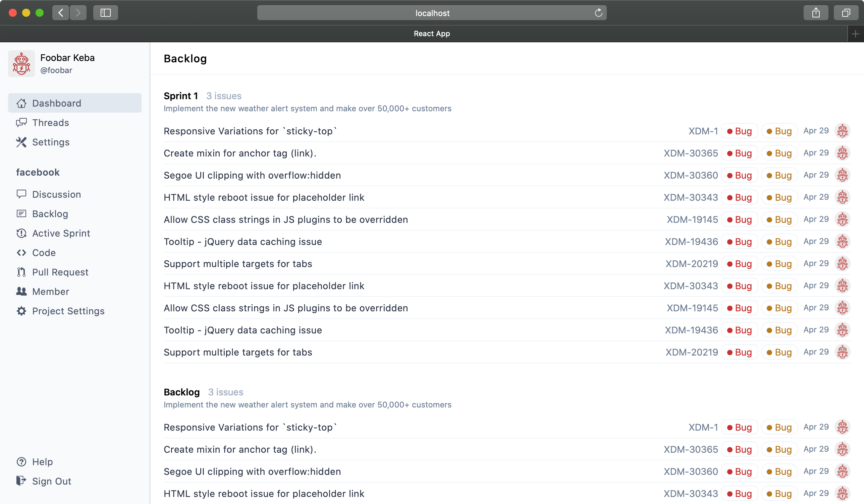This screenshot has height=504, width=864.
Task: Reload the localhost page
Action: pos(598,13)
